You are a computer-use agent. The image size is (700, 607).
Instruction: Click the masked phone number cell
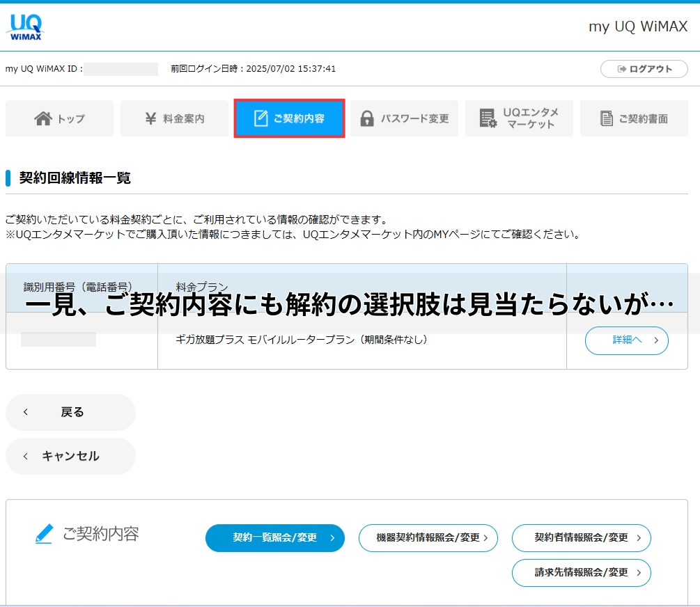[59, 339]
